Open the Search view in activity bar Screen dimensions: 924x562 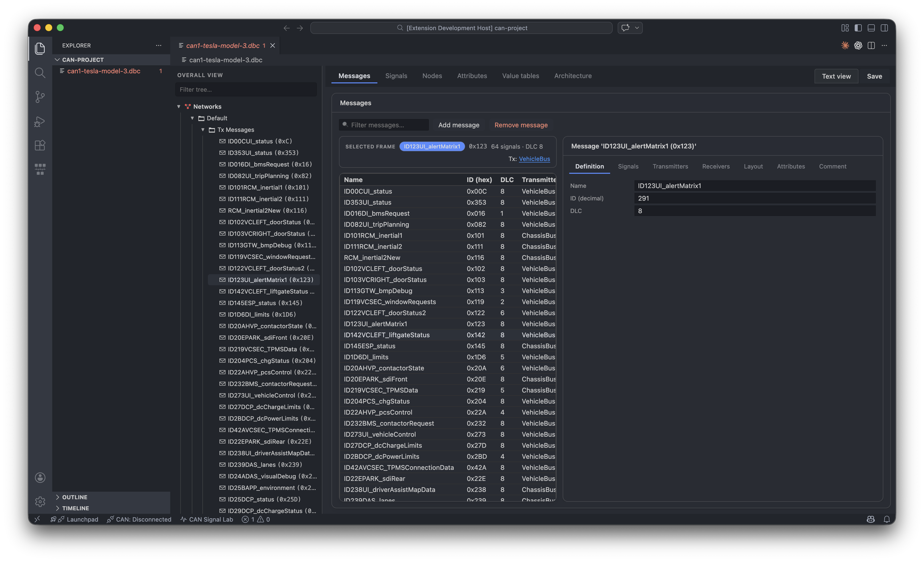(40, 73)
